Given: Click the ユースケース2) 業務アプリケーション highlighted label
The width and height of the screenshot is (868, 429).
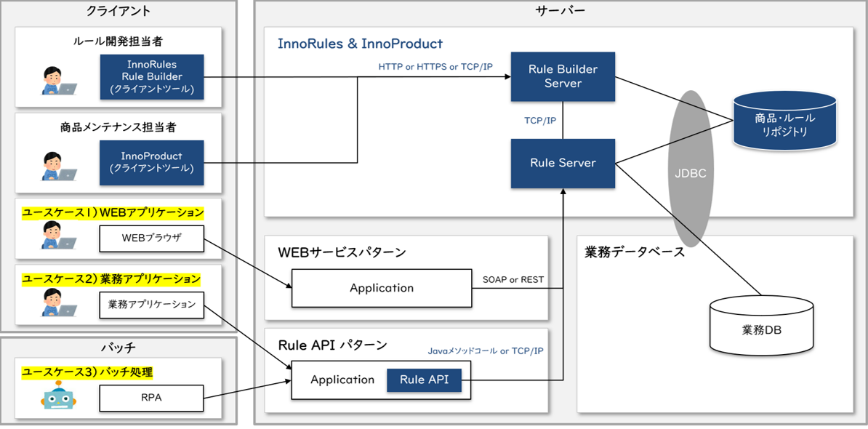Looking at the screenshot, I should coord(110,278).
